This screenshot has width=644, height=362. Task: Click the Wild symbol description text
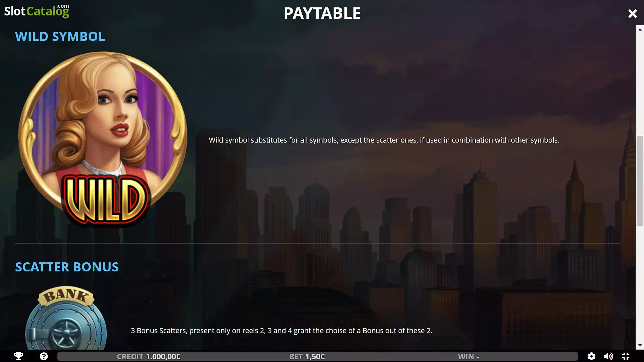tap(384, 140)
